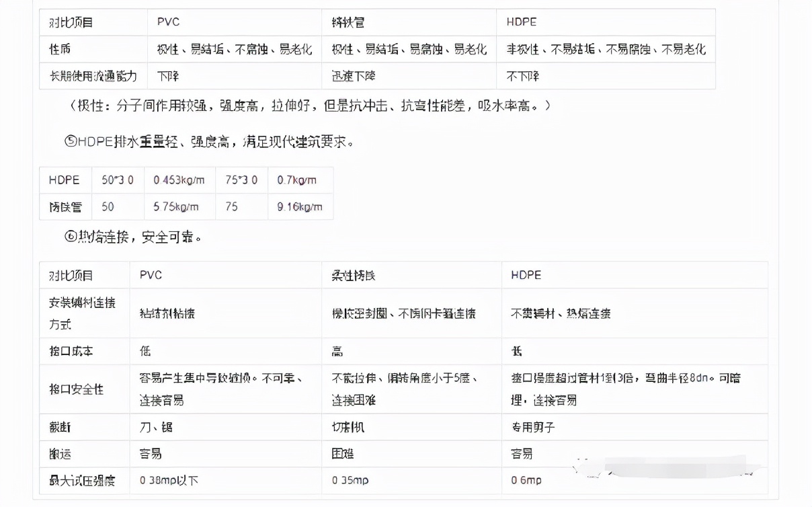
Task: Click the 0.453kg/m value in HDPE row
Action: pyautogui.click(x=178, y=180)
